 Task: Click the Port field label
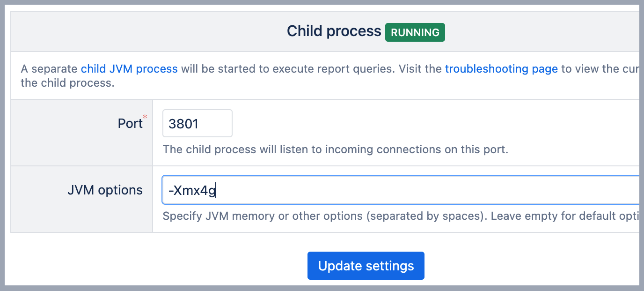tap(130, 124)
